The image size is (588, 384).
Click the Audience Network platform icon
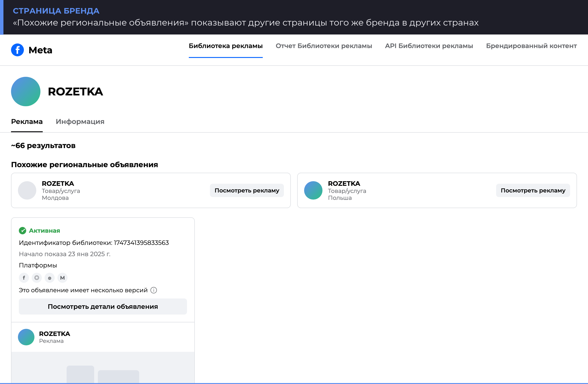(50, 278)
